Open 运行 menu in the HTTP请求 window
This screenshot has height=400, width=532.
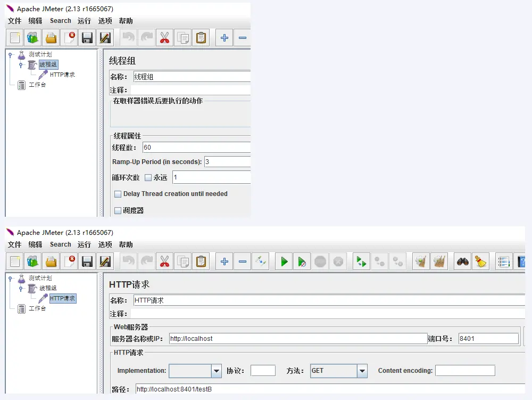84,244
